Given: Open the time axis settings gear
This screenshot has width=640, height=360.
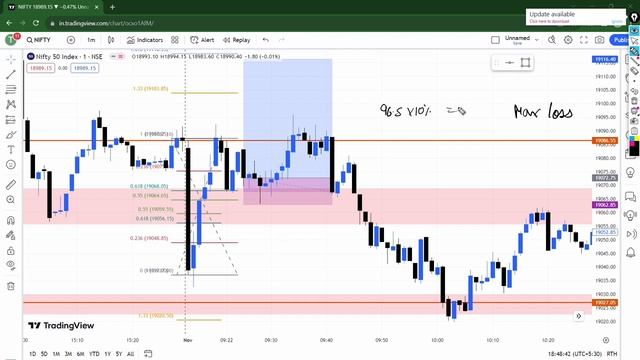Looking at the screenshot, I should pos(606,340).
